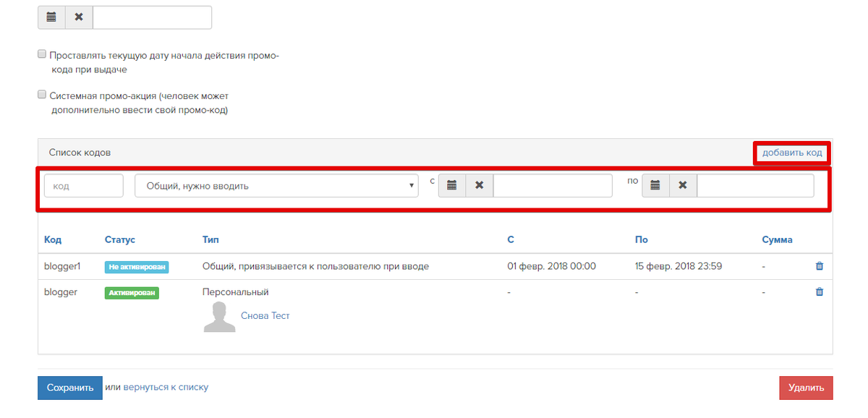
Task: Delete the blogger code via trash icon
Action: [x=819, y=292]
